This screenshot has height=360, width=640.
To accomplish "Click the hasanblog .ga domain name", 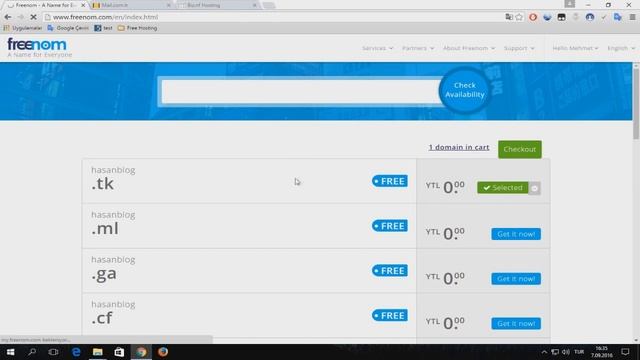I will point(113,269).
